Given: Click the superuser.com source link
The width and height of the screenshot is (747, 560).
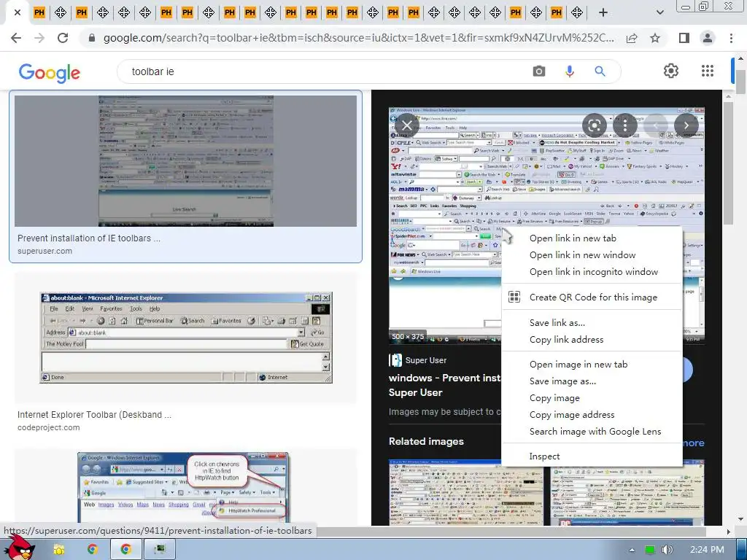Looking at the screenshot, I should 44,251.
